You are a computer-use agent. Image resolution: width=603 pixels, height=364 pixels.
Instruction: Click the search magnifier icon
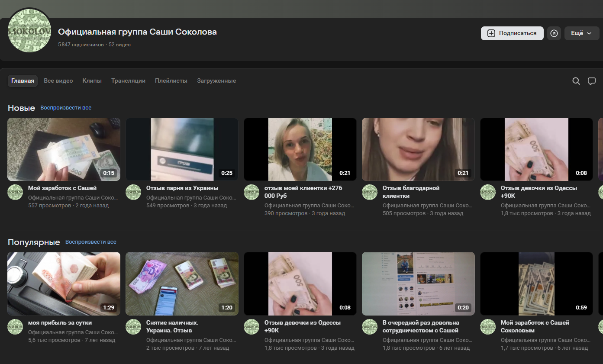(x=576, y=81)
